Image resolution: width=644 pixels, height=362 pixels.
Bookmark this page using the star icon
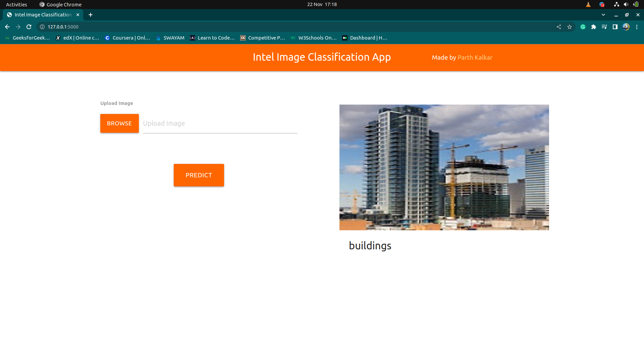tap(570, 27)
